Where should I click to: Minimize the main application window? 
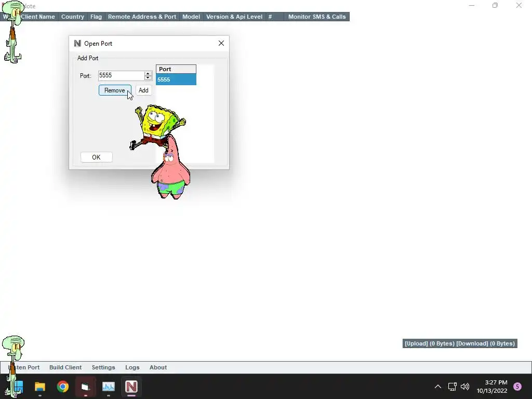click(x=472, y=5)
